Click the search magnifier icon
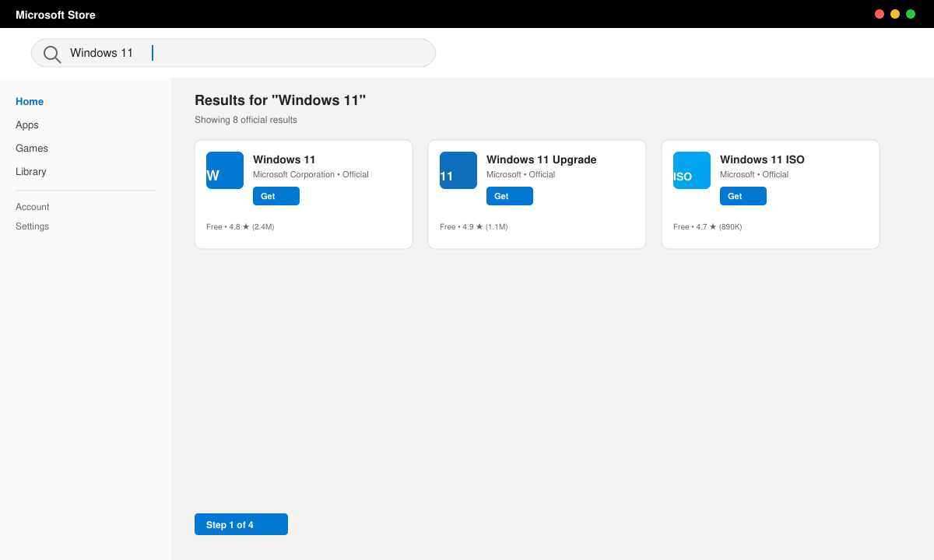 (51, 54)
